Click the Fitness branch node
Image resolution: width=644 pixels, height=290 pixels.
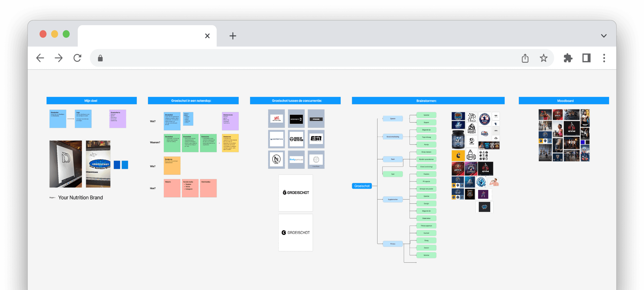click(x=393, y=244)
